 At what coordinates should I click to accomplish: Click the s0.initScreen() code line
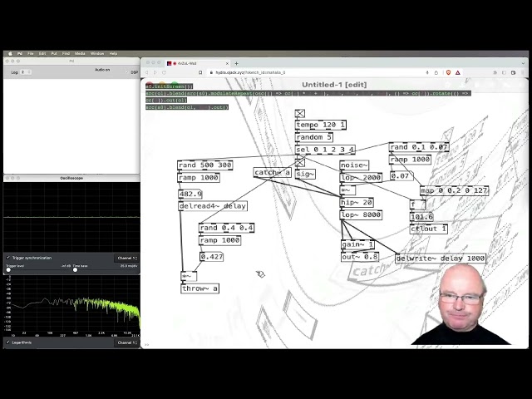170,86
